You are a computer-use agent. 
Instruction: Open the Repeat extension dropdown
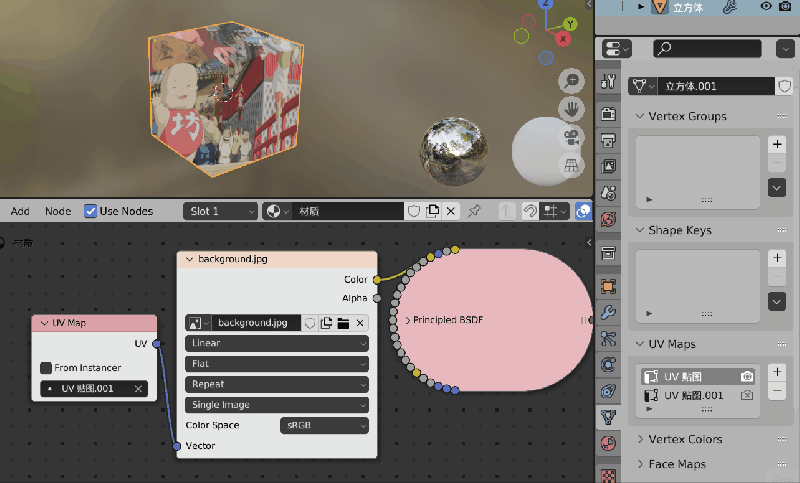[277, 384]
